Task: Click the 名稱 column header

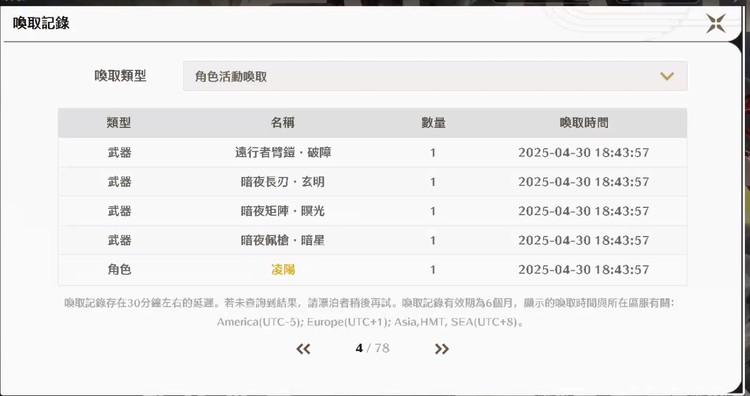Action: (x=283, y=122)
